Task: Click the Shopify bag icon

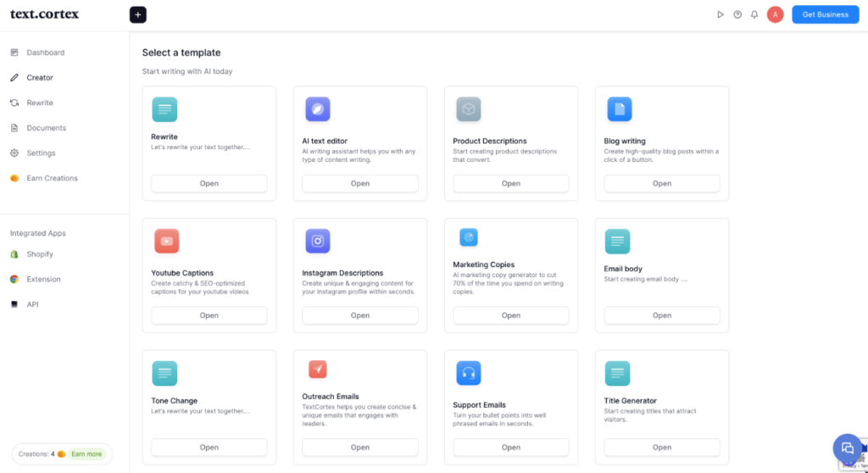Action: coord(14,254)
